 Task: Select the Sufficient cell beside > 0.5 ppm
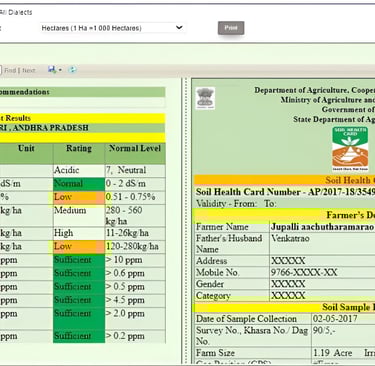pos(79,287)
